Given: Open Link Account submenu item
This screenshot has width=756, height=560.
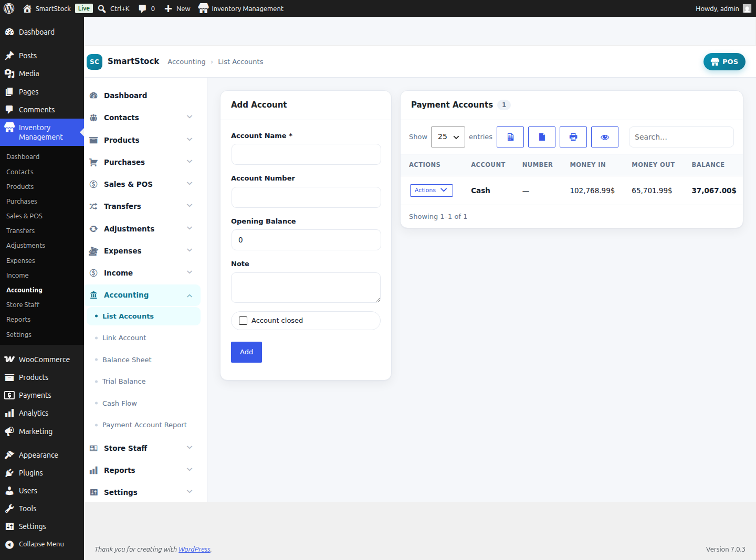Looking at the screenshot, I should coord(124,338).
